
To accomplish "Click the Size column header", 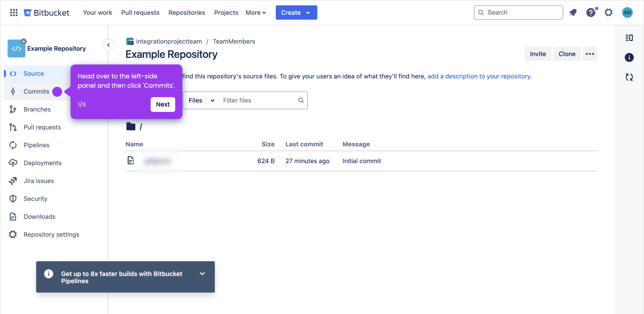I will tap(268, 144).
